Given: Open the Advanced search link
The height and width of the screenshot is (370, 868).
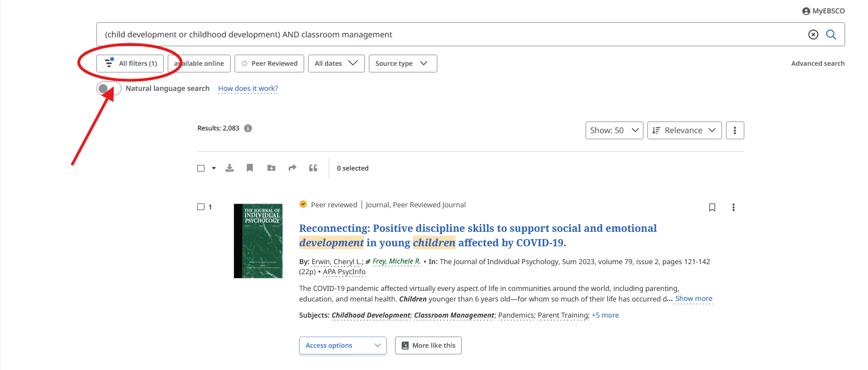Looking at the screenshot, I should pyautogui.click(x=817, y=64).
